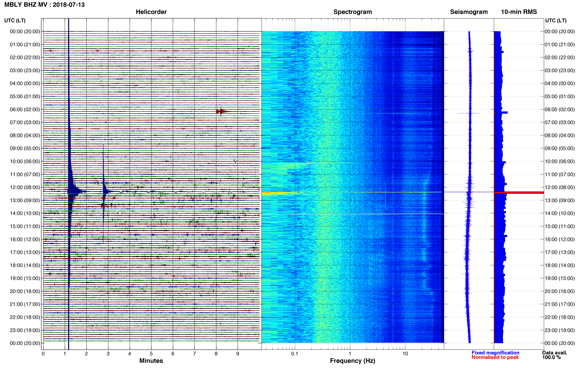Click the 'Spectrogram' panel heading
The width and height of the screenshot is (588, 368).
coord(352,12)
